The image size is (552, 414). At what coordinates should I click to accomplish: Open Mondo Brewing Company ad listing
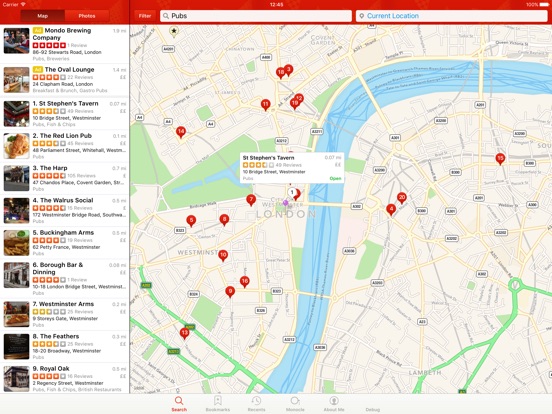pyautogui.click(x=64, y=44)
